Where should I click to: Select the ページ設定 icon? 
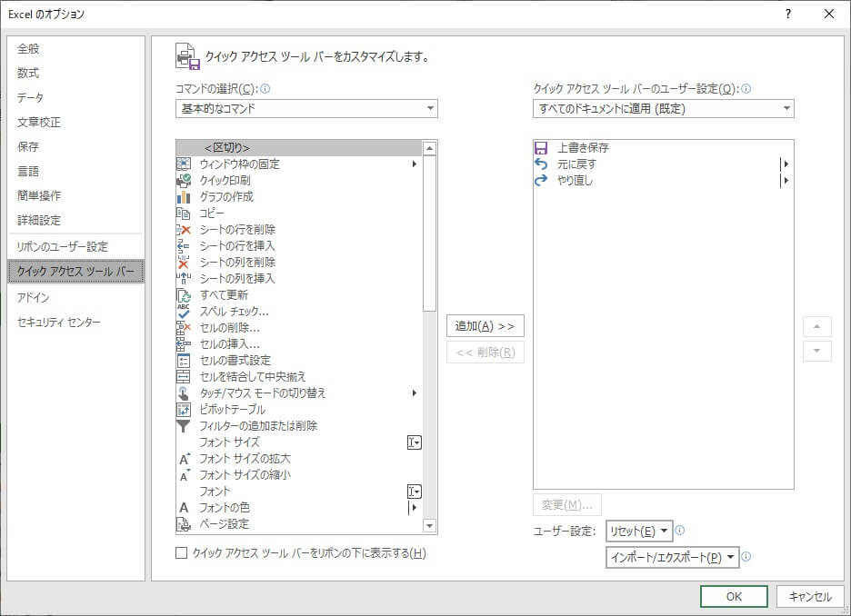tap(184, 524)
